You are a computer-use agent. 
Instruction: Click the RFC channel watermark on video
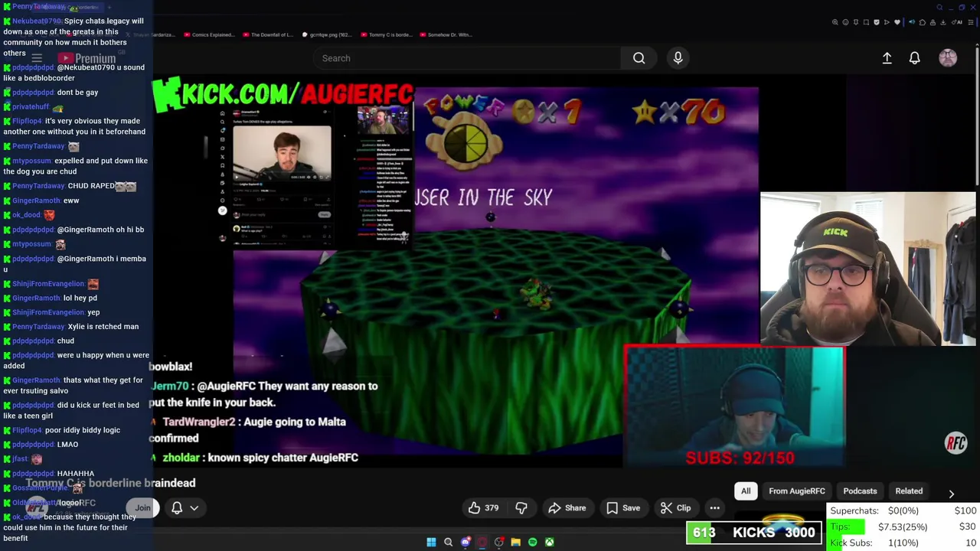pos(955,443)
